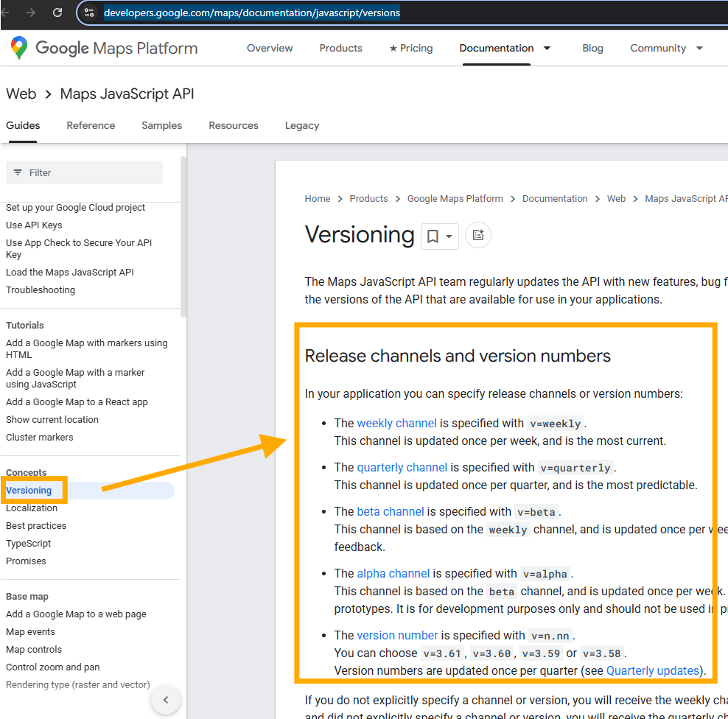Click the sidebar vertical scrollbar
Screen dimensions: 728x719
183,236
